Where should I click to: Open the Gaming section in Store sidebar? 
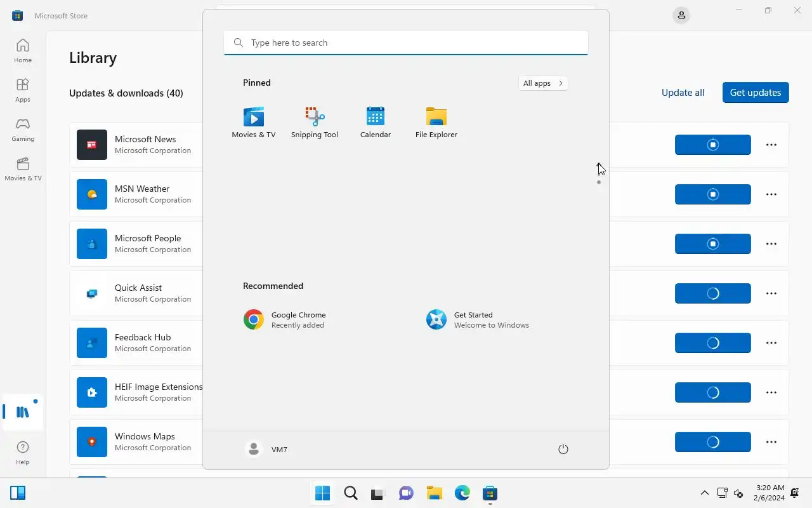[23, 130]
